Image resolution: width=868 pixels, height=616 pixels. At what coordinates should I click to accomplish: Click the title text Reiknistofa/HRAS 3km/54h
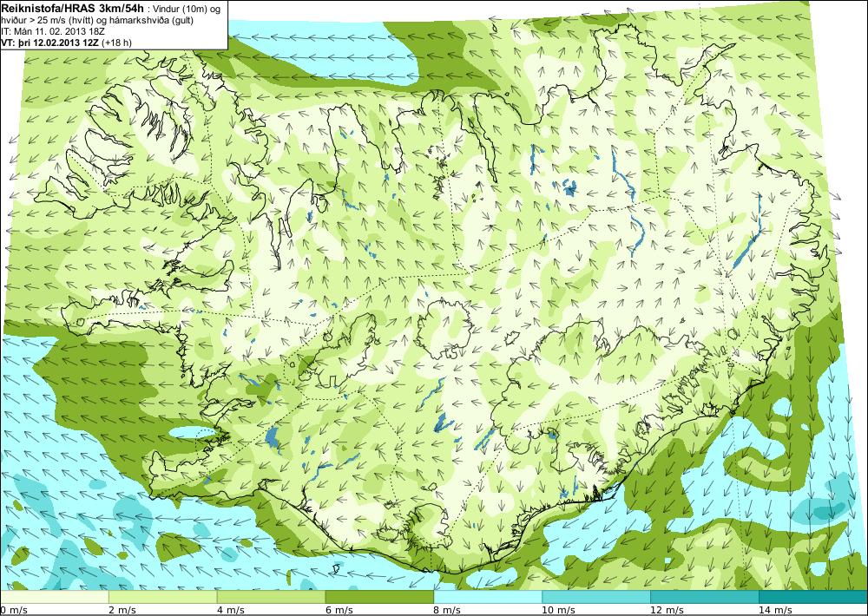73,7
